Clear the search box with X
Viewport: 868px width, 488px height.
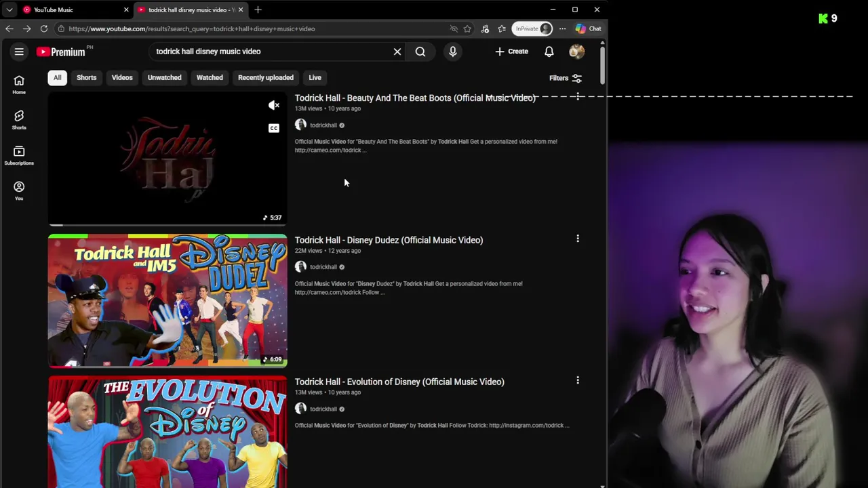click(x=397, y=52)
